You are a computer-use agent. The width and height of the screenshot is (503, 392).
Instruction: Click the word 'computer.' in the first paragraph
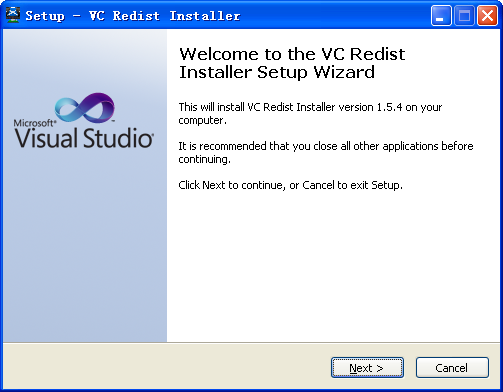pyautogui.click(x=203, y=120)
